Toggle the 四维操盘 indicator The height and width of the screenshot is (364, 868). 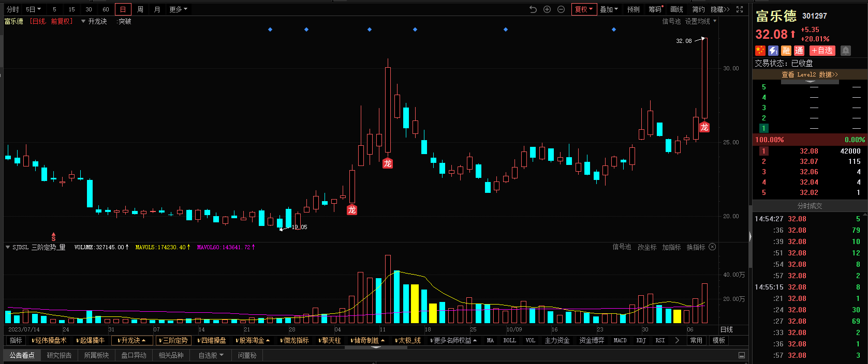coord(212,340)
